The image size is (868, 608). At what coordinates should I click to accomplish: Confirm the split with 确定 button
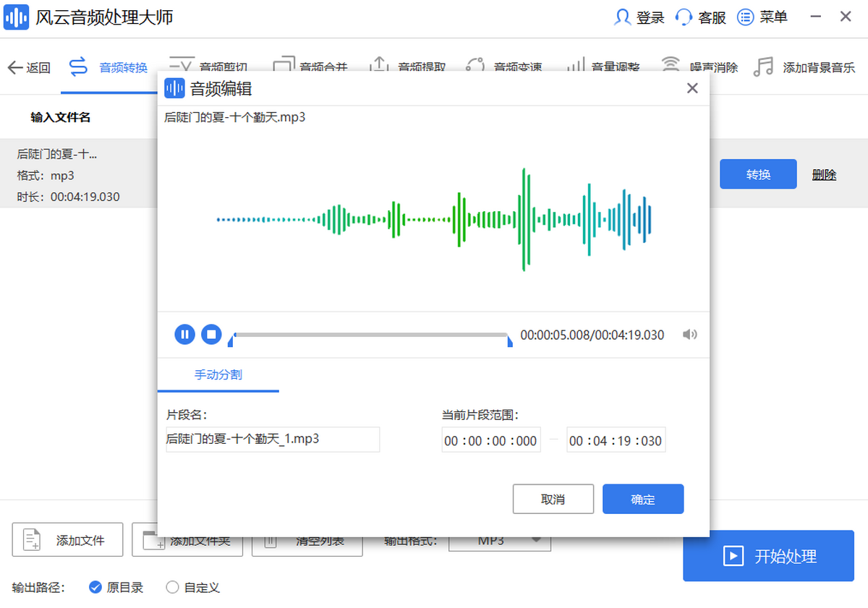(642, 499)
